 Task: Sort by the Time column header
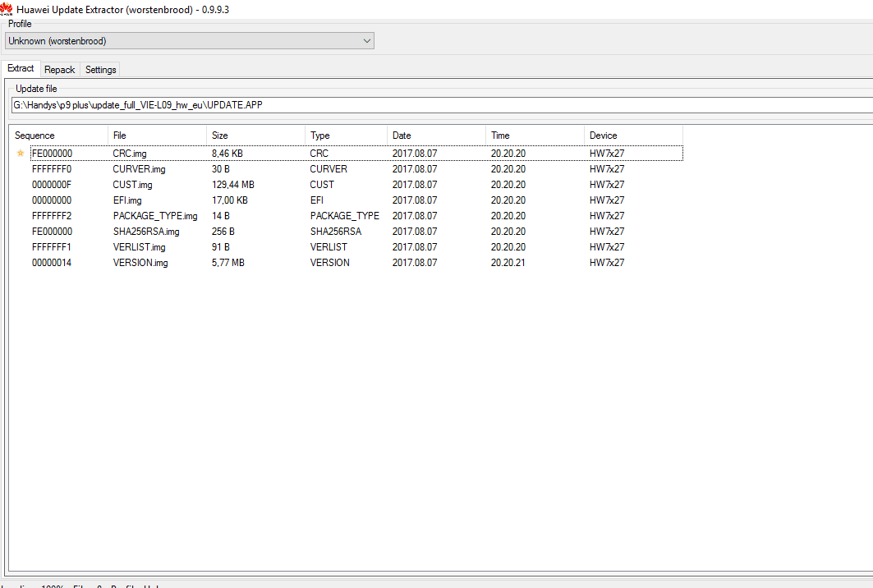coord(535,136)
